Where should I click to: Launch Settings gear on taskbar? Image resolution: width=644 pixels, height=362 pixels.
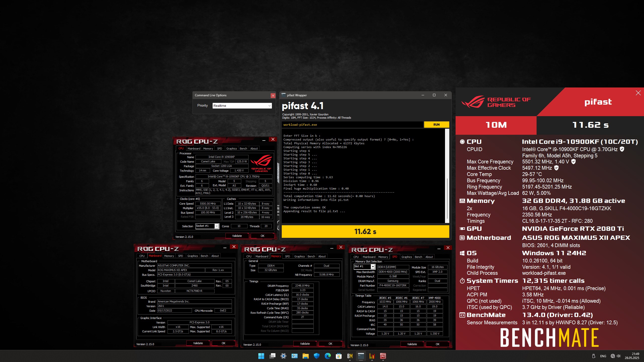click(x=284, y=356)
